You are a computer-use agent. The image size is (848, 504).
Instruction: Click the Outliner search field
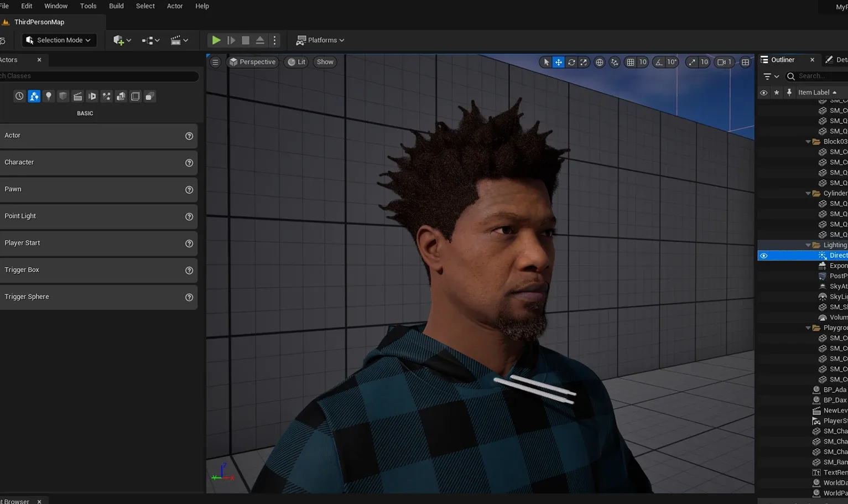coord(819,76)
